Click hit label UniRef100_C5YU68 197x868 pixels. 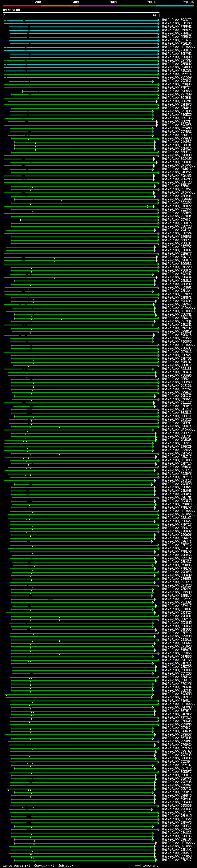(177, 856)
